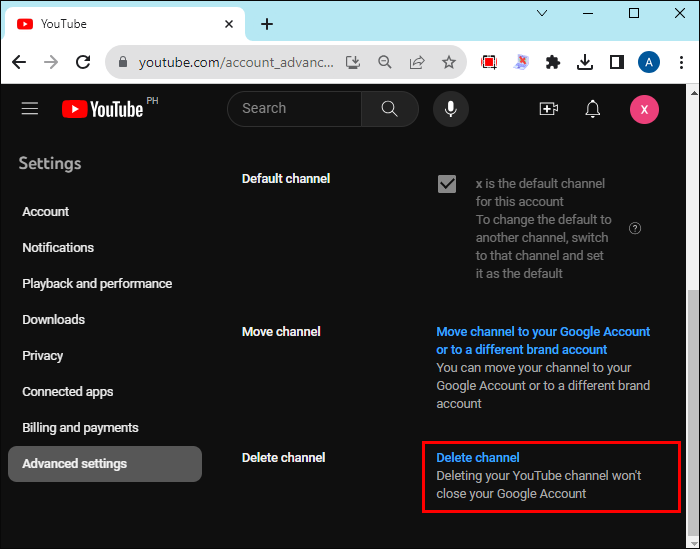
Task: Open the Extensions puzzle piece menu
Action: (x=553, y=62)
